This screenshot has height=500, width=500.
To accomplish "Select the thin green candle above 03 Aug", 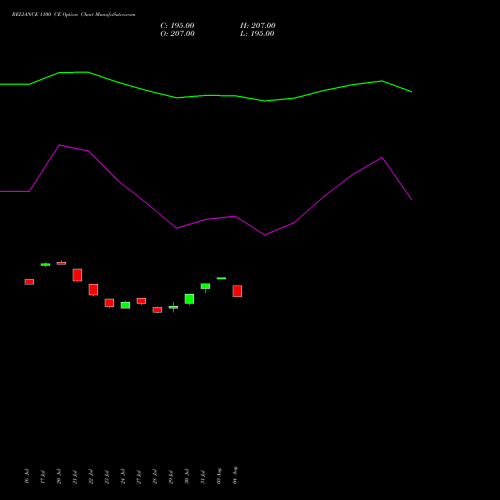I will 221,278.
